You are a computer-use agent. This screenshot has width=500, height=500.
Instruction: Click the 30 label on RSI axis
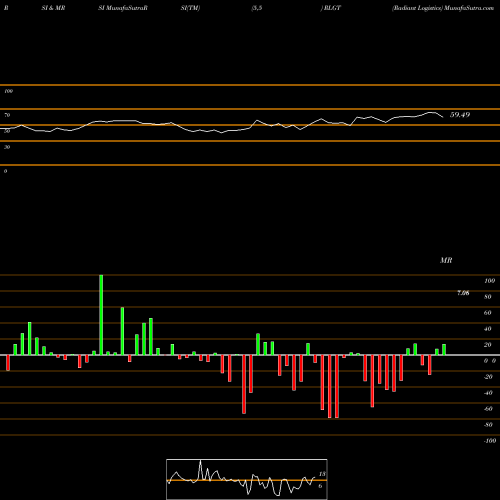coord(7,147)
